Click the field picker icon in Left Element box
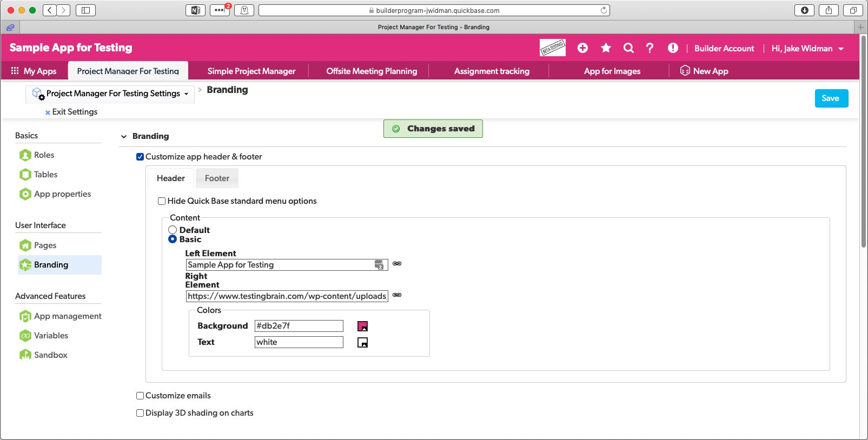 tap(379, 265)
